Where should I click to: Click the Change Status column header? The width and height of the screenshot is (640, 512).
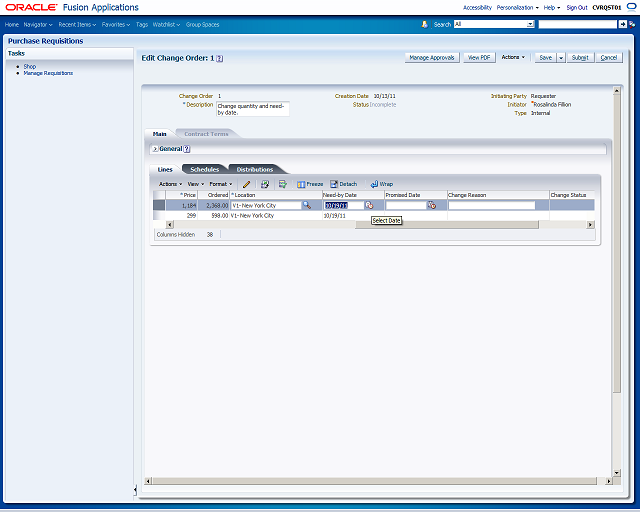pos(568,195)
